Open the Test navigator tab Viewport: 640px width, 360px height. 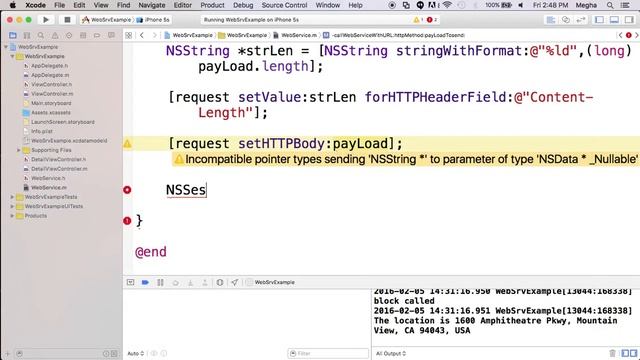[x=69, y=36]
